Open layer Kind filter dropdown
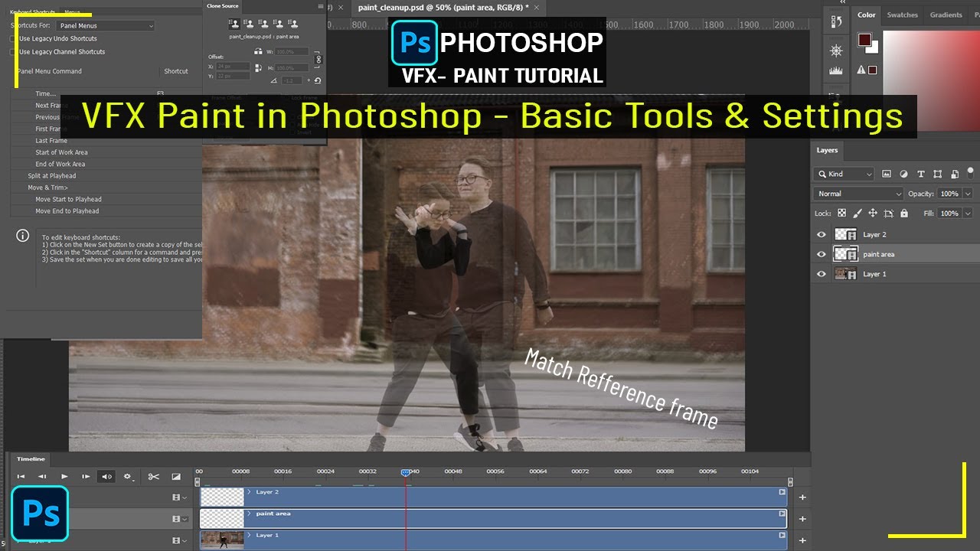Viewport: 980px width, 551px height. tap(844, 174)
